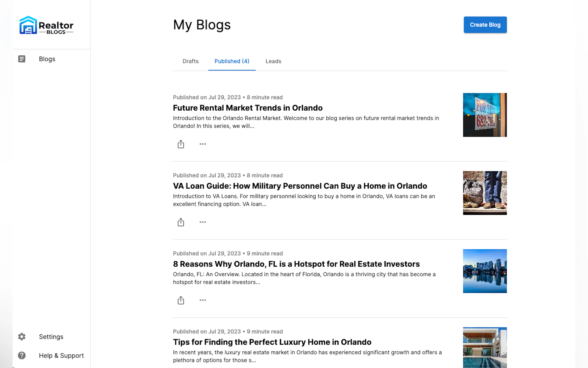The width and height of the screenshot is (588, 368).
Task: Share the Future Rental Market Trends post
Action: [181, 144]
